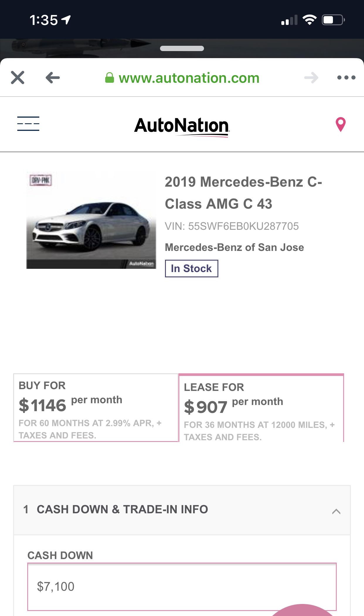Tap the Mercedes-Benz of San Jose dealer name

pos(234,247)
